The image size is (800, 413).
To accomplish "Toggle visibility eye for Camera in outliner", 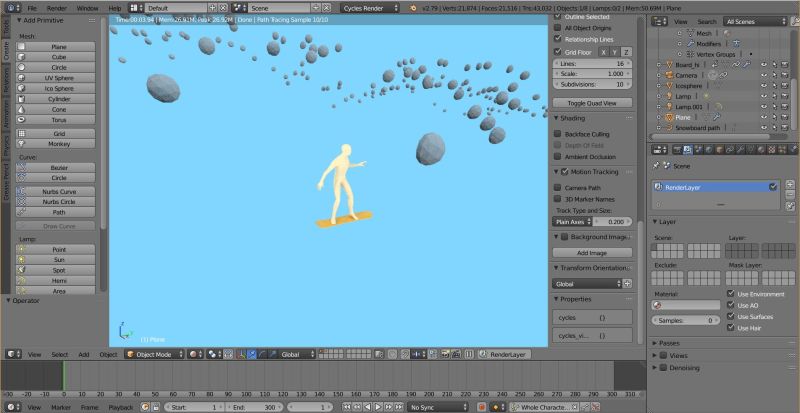I will click(764, 76).
